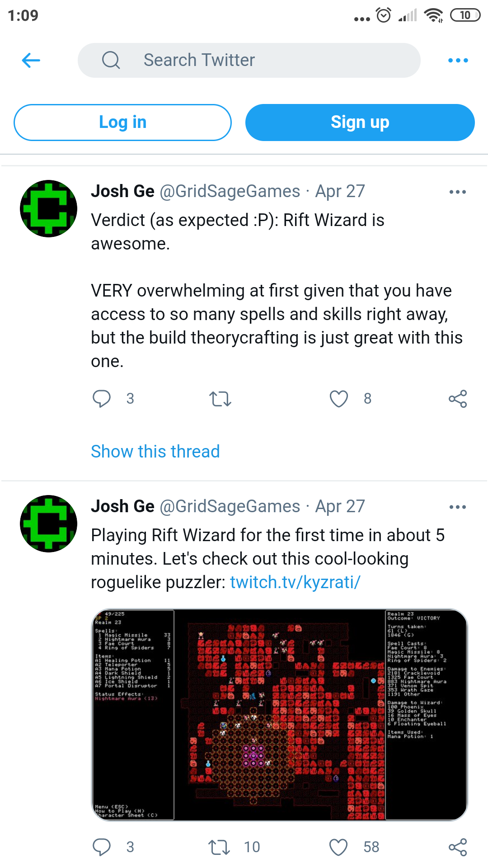Image resolution: width=488 pixels, height=868 pixels.
Task: Share the Rift Wizard verdict tweet
Action: [x=458, y=399]
